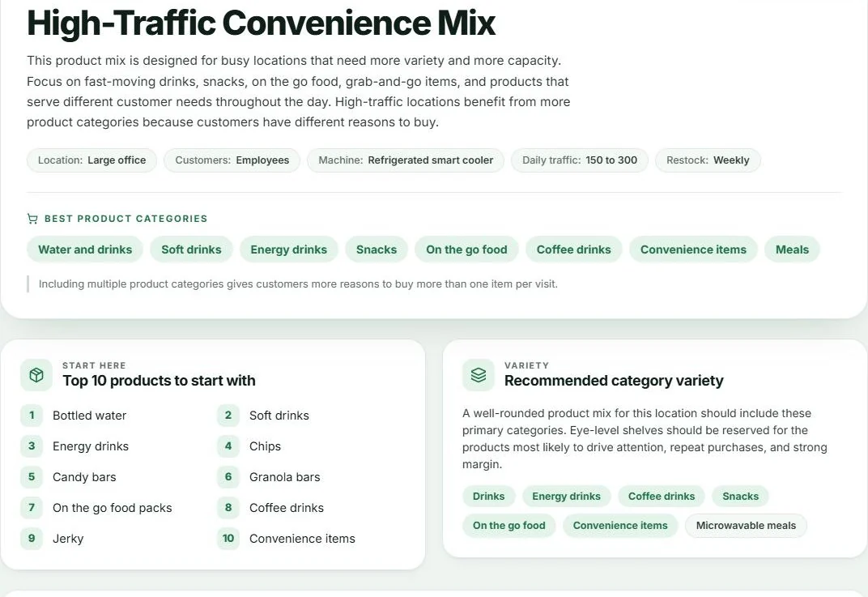868x597 pixels.
Task: Click the Restock: Weekly chip
Action: click(708, 160)
